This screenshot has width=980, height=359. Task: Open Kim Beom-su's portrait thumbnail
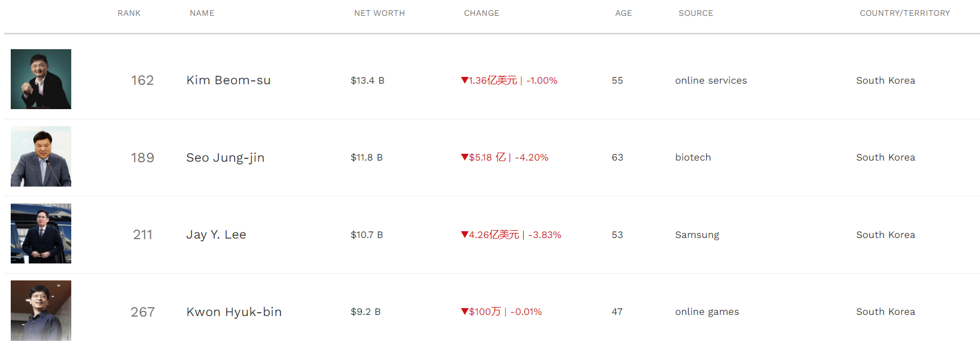point(41,79)
